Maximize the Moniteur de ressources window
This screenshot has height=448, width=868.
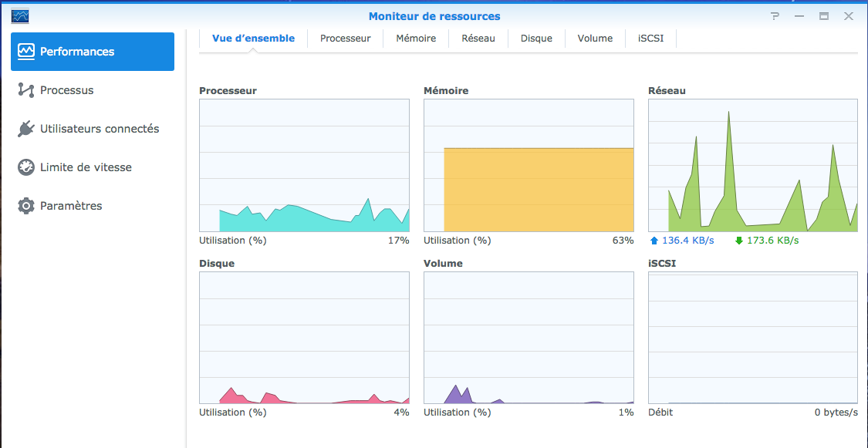click(824, 17)
